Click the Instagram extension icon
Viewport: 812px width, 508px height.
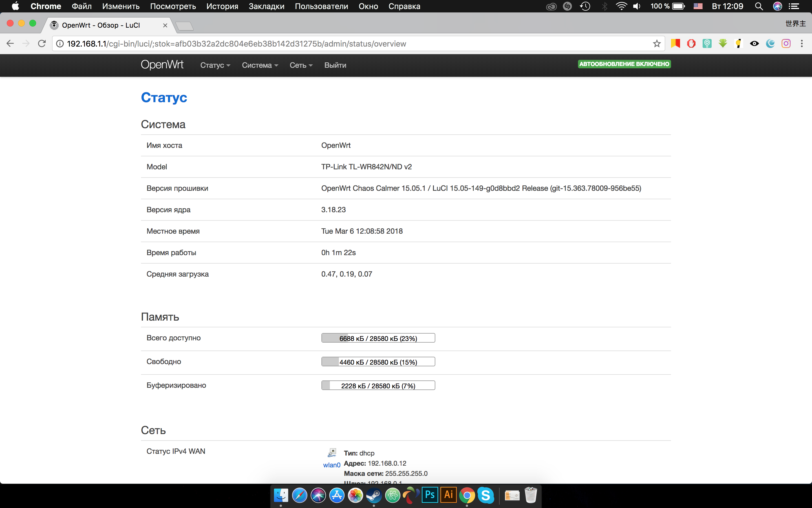(786, 44)
